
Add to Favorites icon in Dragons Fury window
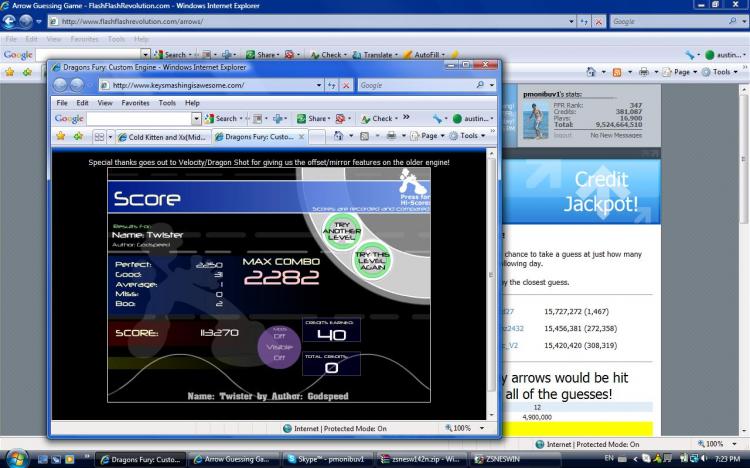[x=78, y=136]
